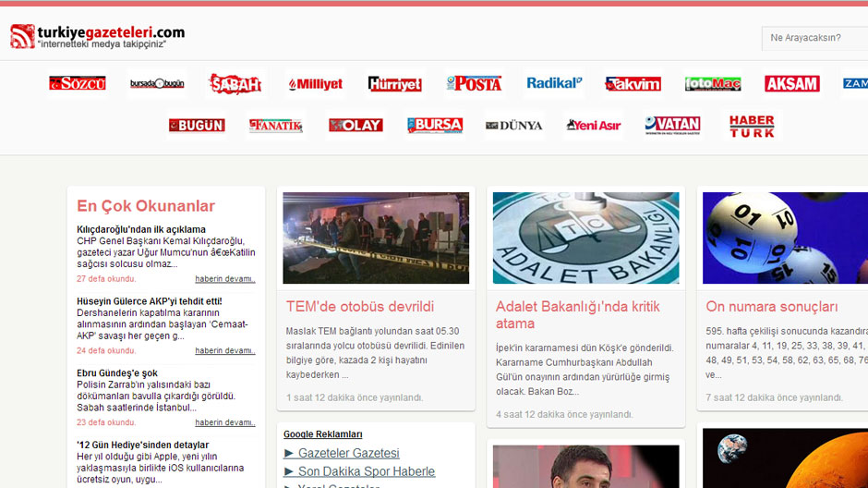Viewport: 868px width, 488px height.
Task: Select the Sabah newspaper logo
Action: (235, 83)
